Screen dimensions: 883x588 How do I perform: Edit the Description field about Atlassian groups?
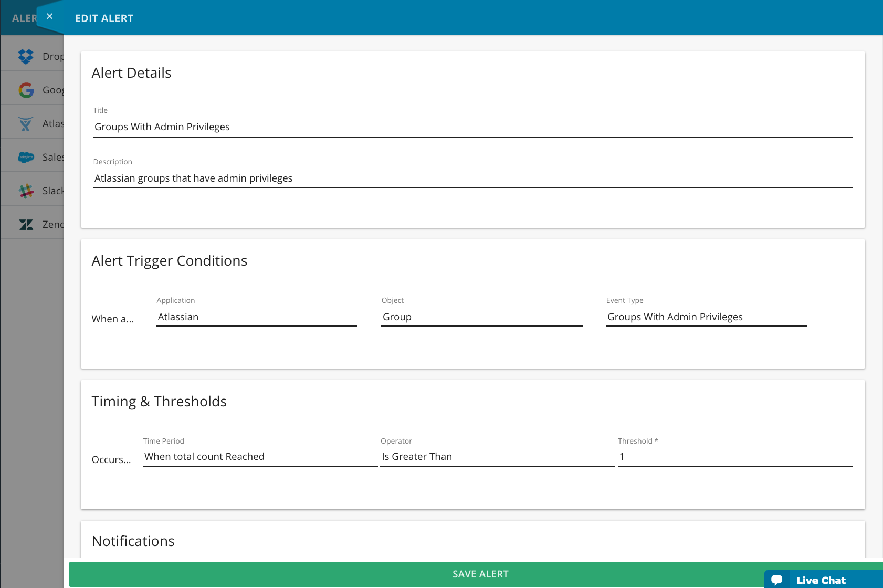[472, 178]
